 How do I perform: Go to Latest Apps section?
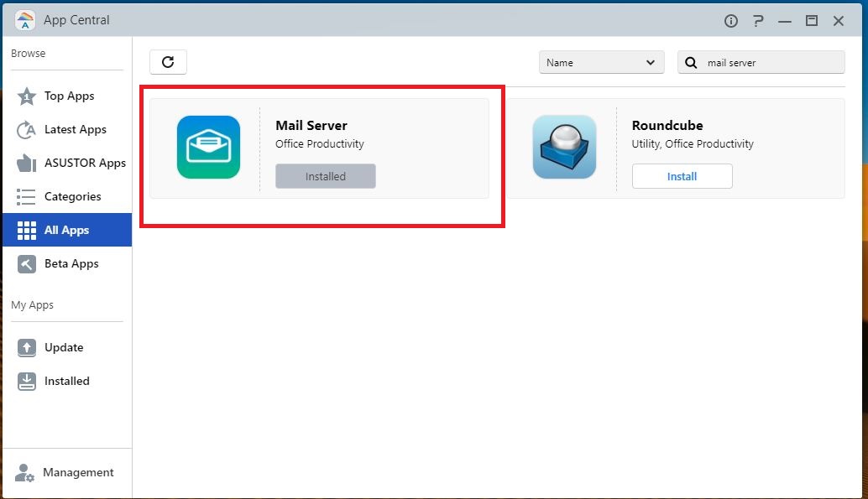pos(67,129)
